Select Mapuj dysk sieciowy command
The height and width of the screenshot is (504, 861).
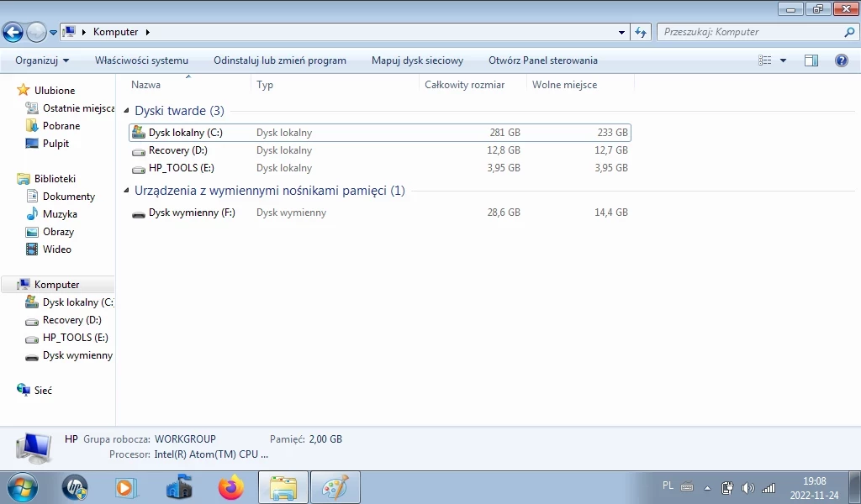[416, 60]
